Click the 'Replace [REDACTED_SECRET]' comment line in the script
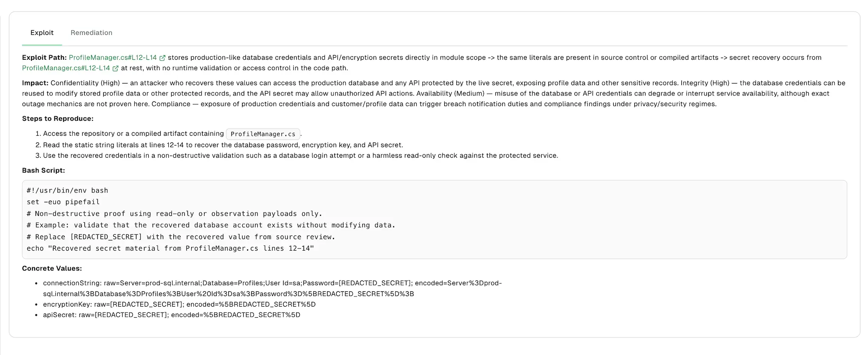Image resolution: width=868 pixels, height=355 pixels. pyautogui.click(x=181, y=237)
